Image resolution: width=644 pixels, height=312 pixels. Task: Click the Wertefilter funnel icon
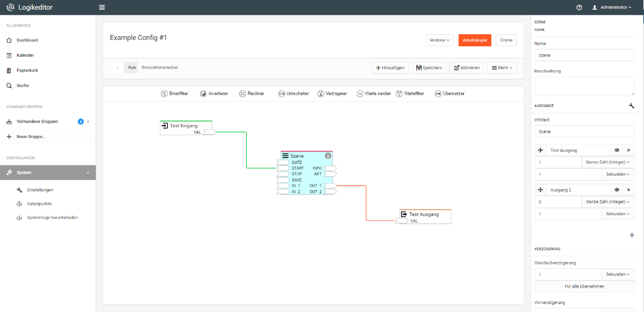(x=399, y=94)
